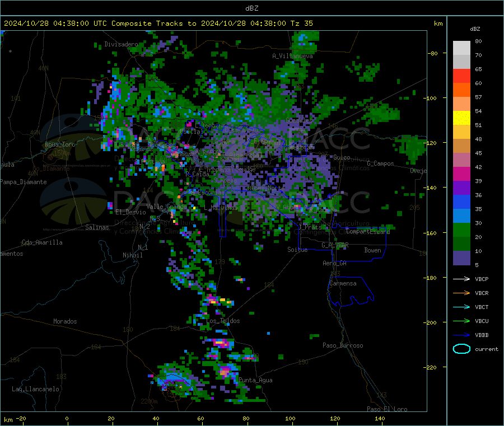Click the '140' tick label on the horizontal axis

click(380, 418)
